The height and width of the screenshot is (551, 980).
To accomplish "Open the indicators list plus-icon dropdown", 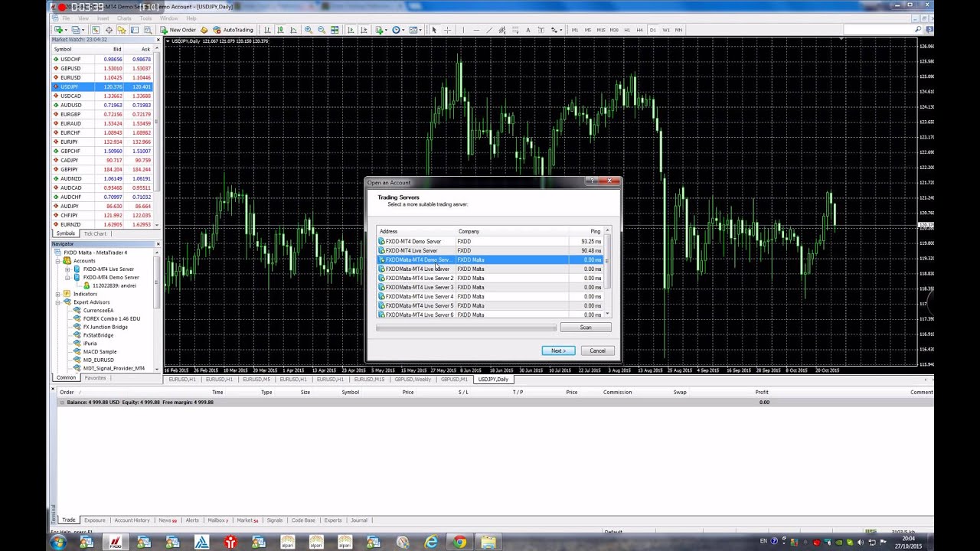I will pos(381,30).
